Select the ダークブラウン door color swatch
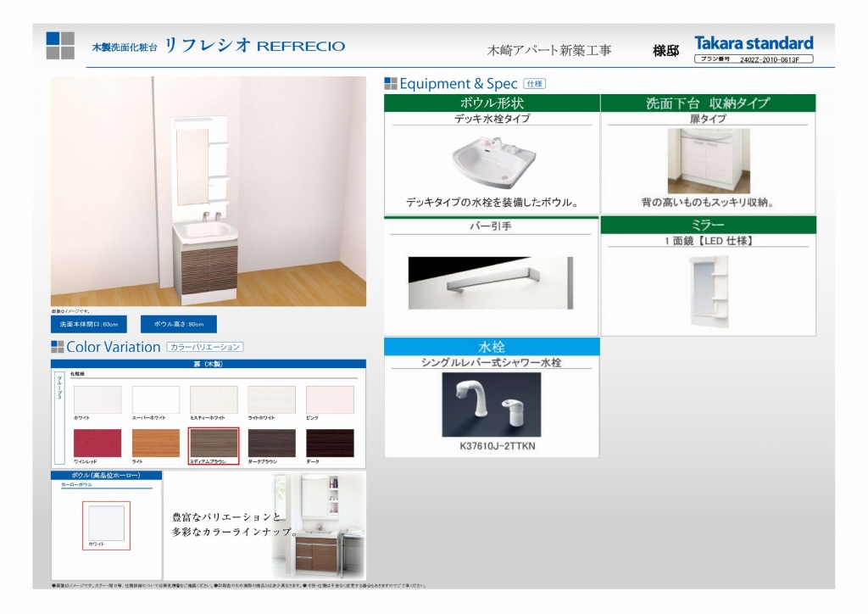 [271, 444]
